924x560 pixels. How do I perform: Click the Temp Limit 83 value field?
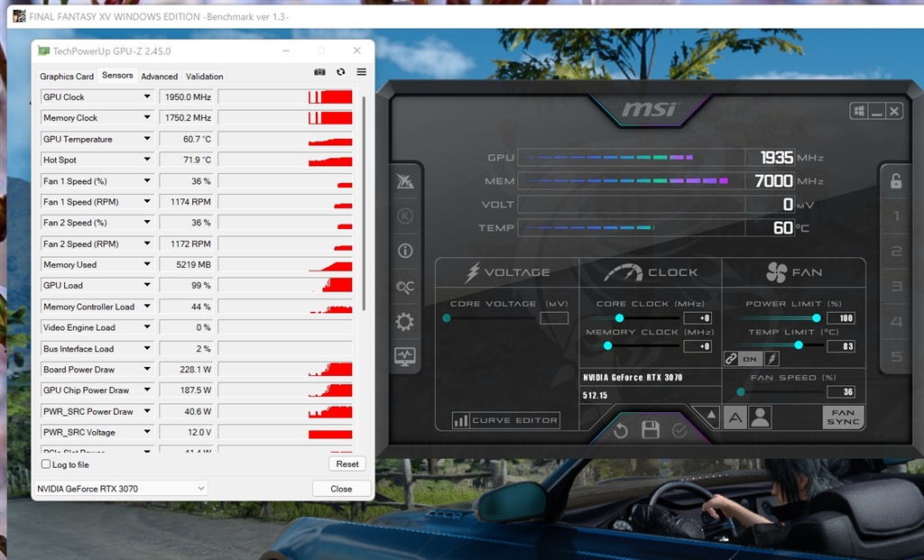[841, 346]
